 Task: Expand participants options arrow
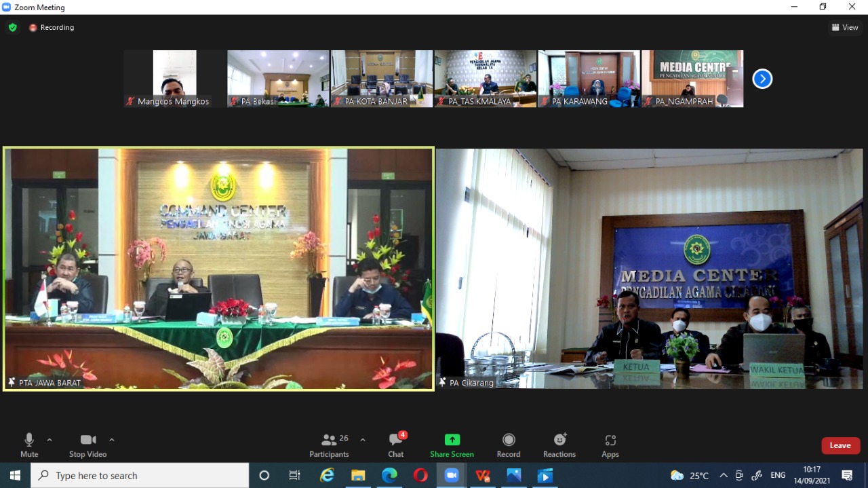[363, 440]
